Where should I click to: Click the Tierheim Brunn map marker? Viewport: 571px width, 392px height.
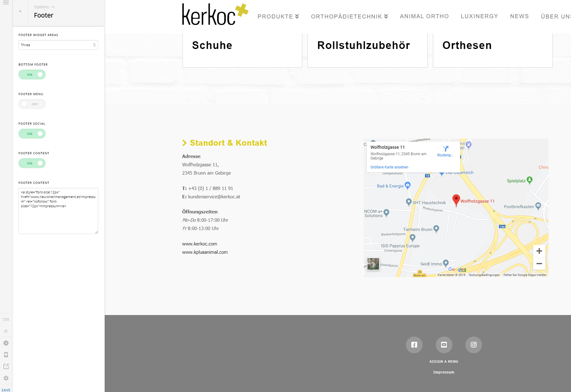[436, 229]
